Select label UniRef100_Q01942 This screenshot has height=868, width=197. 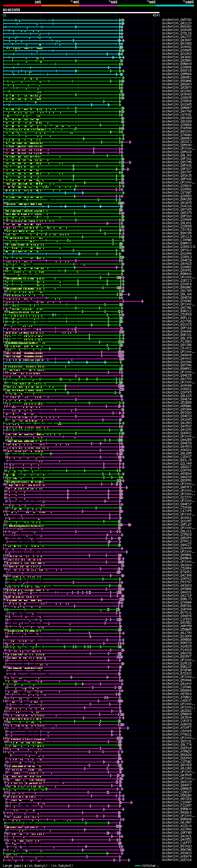[177, 91]
